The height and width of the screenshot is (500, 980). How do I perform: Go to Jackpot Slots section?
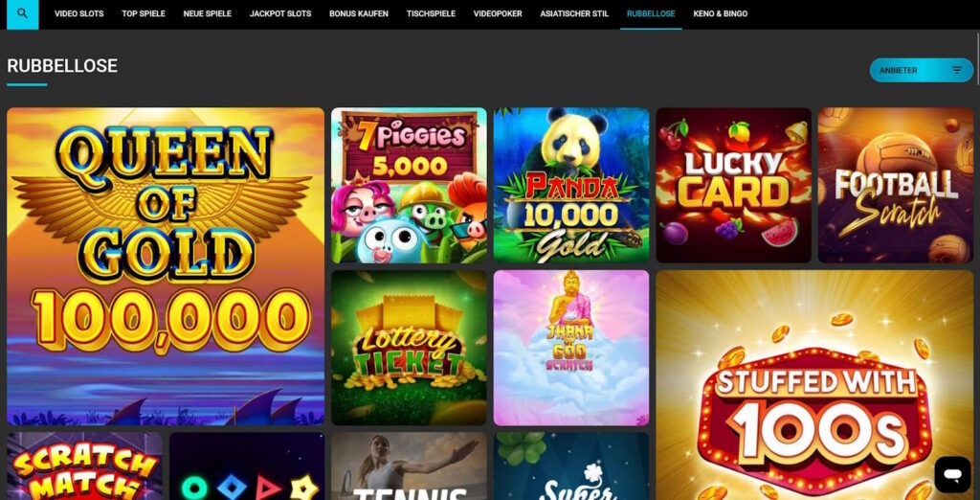coord(280,13)
